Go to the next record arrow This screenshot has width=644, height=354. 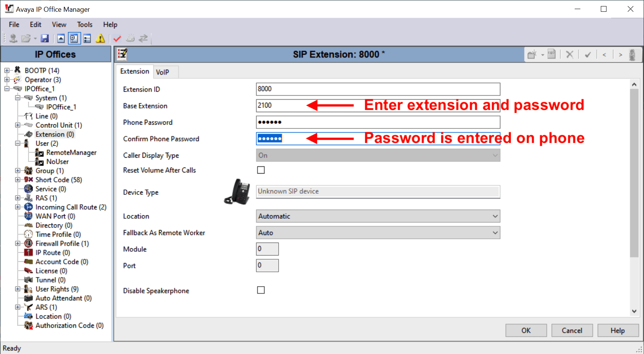click(621, 55)
